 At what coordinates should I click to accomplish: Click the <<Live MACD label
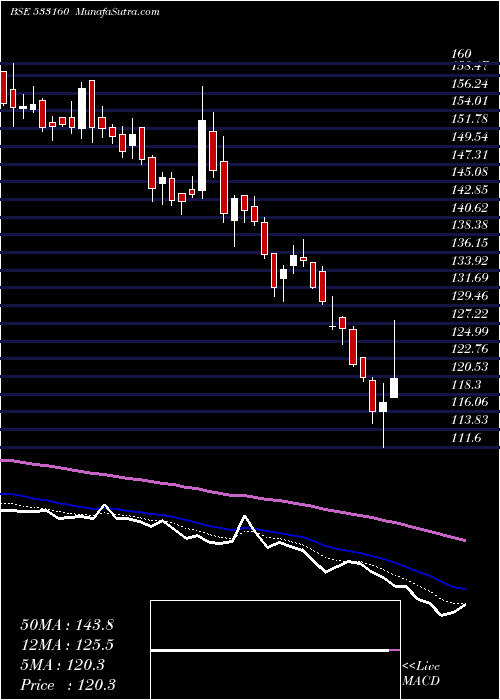pos(421,674)
